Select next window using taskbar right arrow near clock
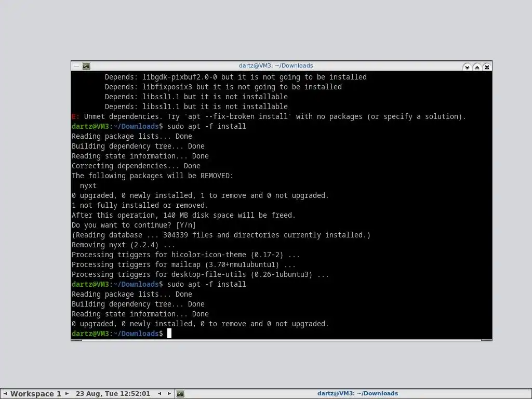This screenshot has width=532, height=399. [169, 394]
